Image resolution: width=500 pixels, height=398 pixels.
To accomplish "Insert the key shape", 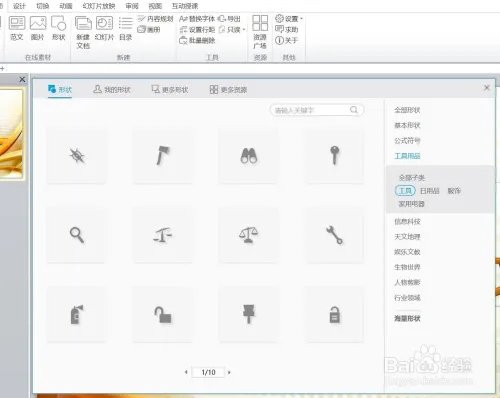I will coord(335,156).
